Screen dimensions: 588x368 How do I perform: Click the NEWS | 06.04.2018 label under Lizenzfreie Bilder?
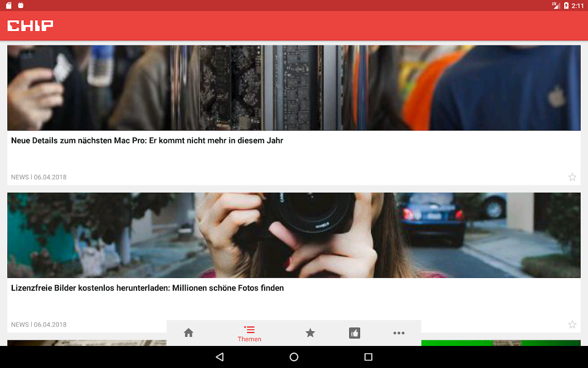[39, 324]
